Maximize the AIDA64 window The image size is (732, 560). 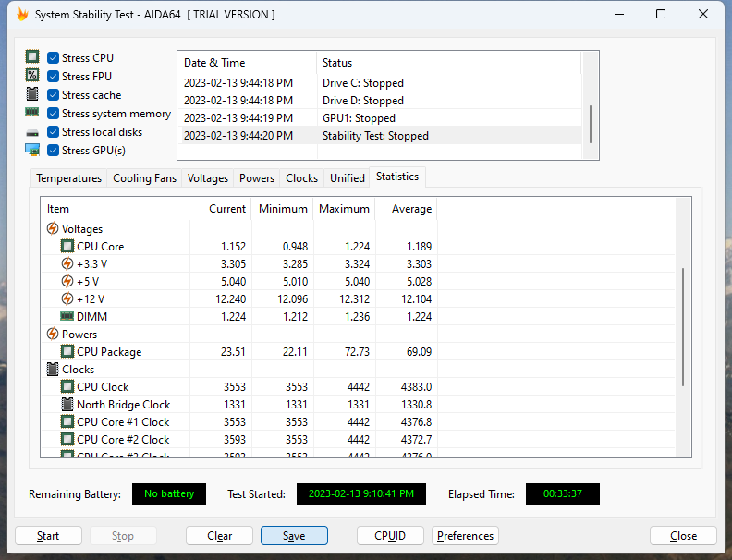tap(661, 14)
